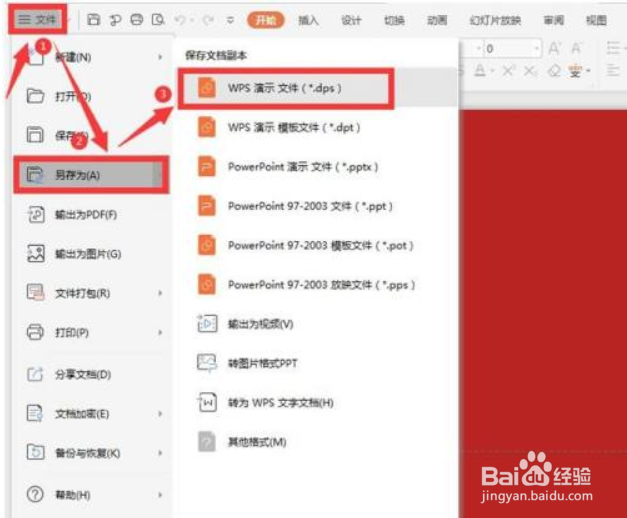Viewport: 627px width, 518px height.
Task: Switch to the 视图 ribbon tab
Action: click(x=596, y=20)
